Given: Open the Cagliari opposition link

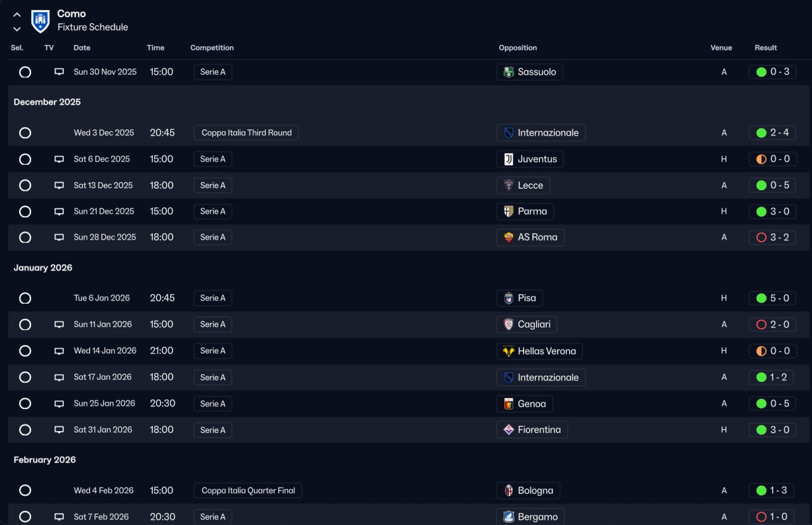Looking at the screenshot, I should 534,325.
